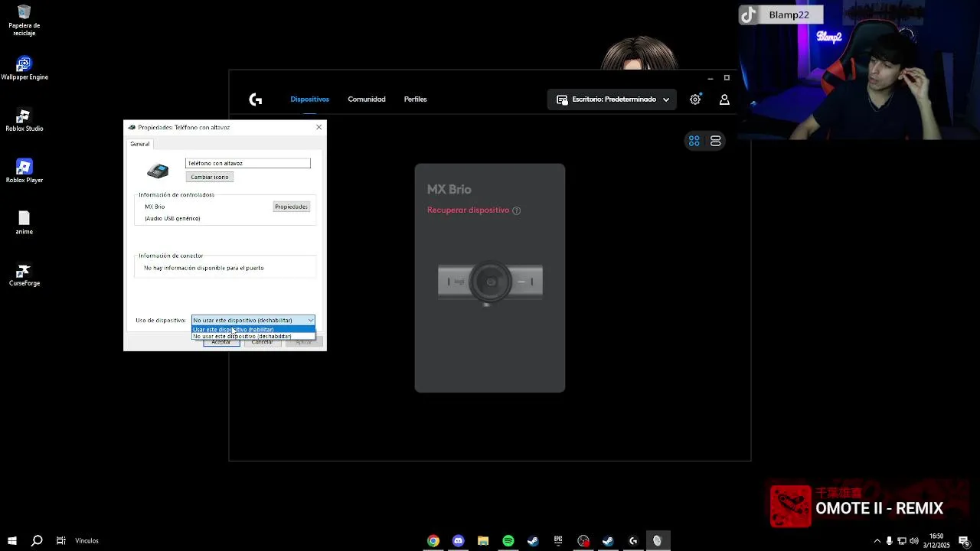980x551 pixels.
Task: Click the Propiedades button for MX Brio
Action: (291, 207)
